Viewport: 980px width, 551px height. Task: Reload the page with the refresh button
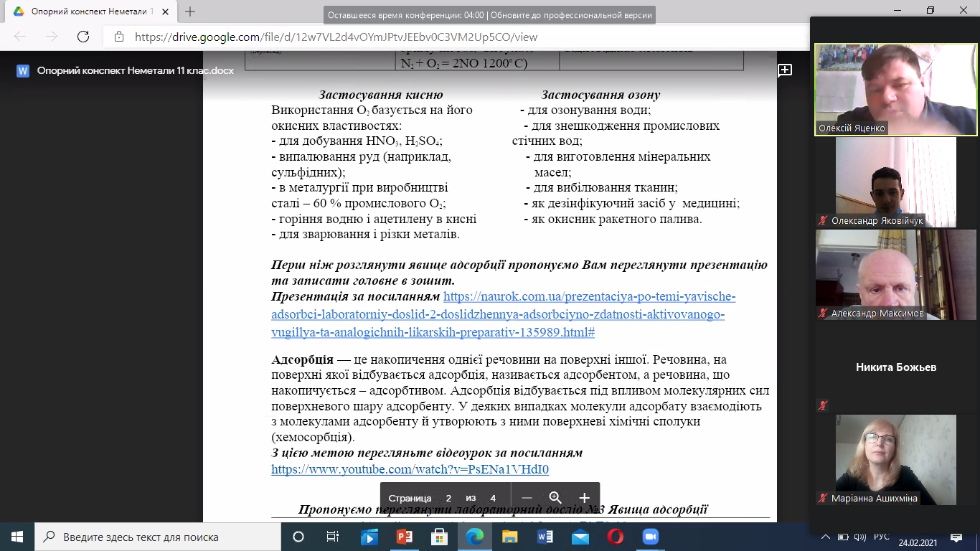coord(83,37)
